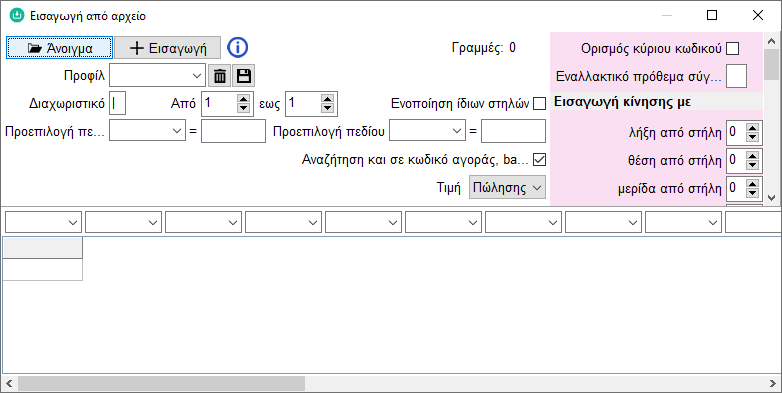Open the third column mapping dropdown
This screenshot has width=782, height=393.
point(203,222)
